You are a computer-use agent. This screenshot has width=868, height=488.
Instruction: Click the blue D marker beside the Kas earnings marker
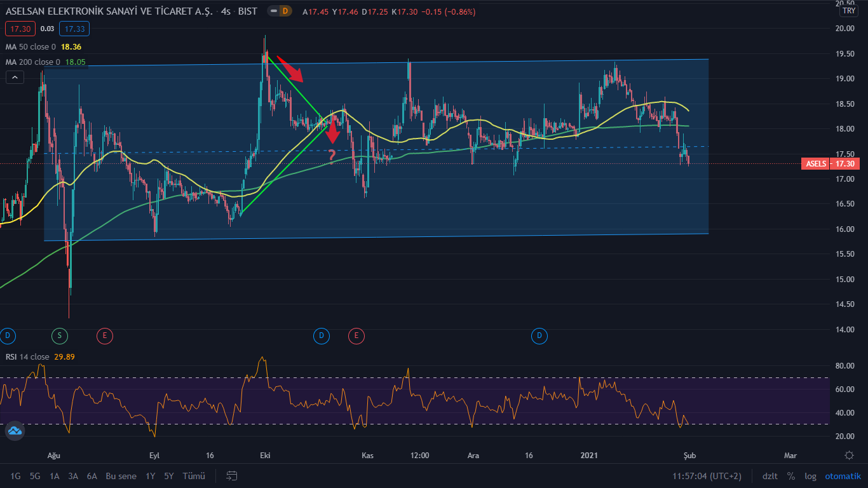(x=322, y=335)
